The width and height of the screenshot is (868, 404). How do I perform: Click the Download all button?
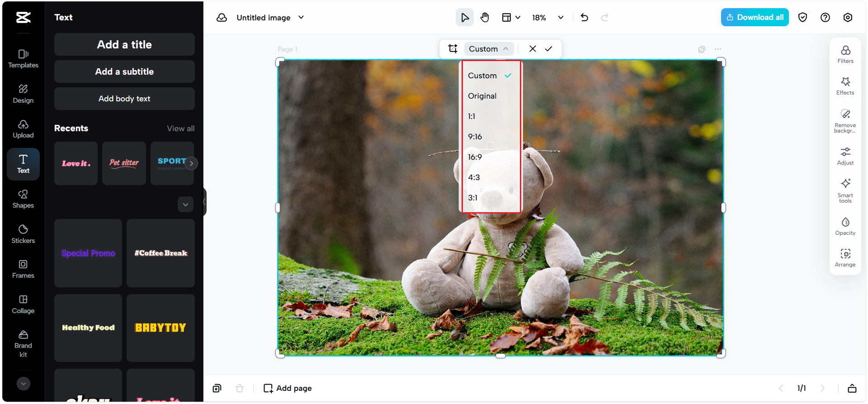click(x=755, y=17)
